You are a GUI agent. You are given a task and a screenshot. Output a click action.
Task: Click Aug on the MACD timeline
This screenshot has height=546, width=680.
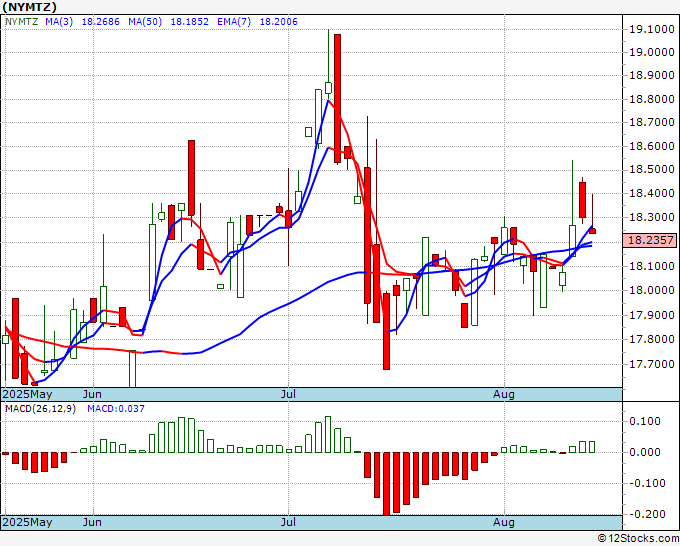[x=504, y=522]
